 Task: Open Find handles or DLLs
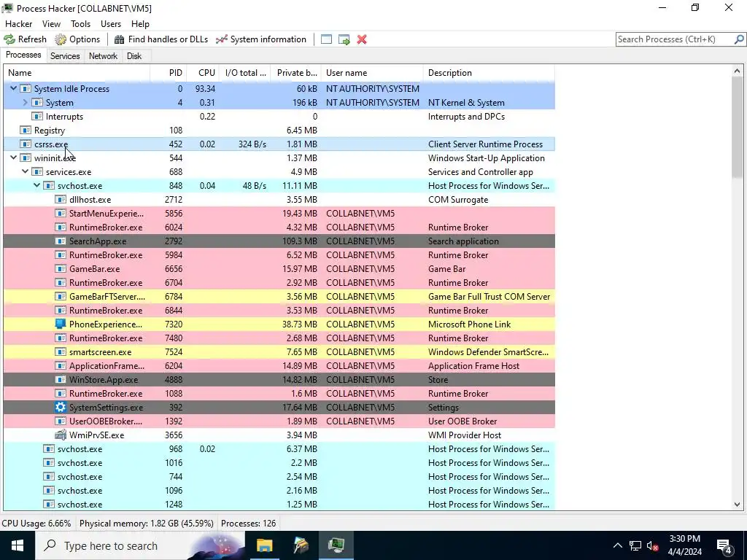point(161,39)
